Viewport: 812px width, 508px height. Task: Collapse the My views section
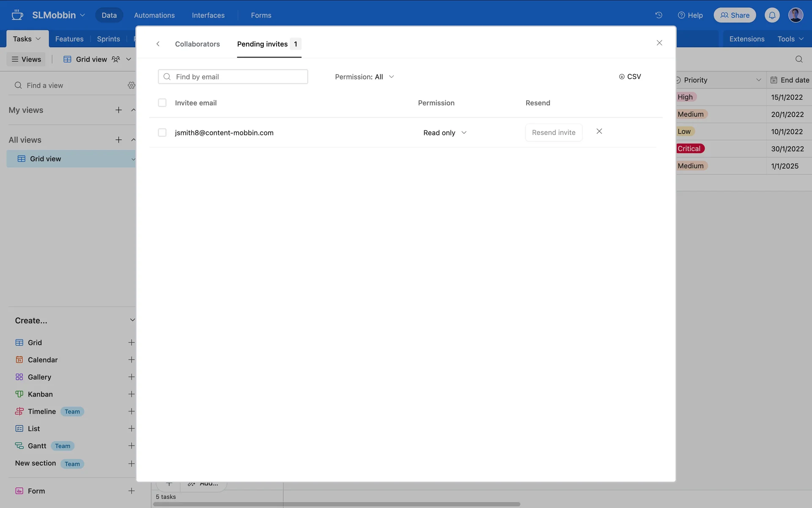[x=133, y=110]
